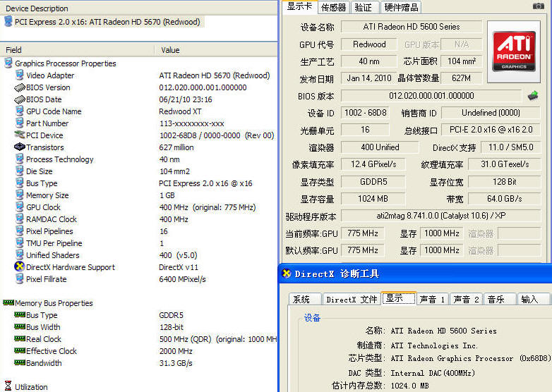Click the camera screenshot icon in GPU-Z
Screen dimensions: 552x392
pos(539,6)
